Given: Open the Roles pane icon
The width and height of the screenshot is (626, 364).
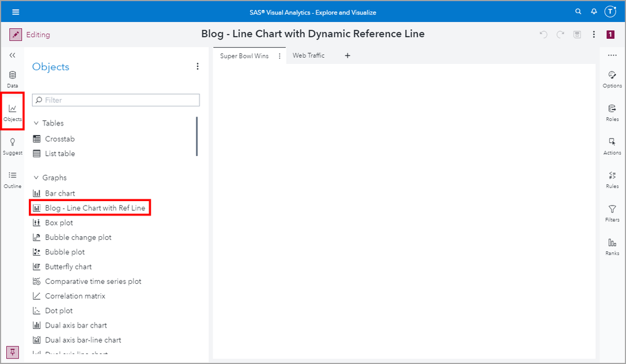Looking at the screenshot, I should pos(612,112).
